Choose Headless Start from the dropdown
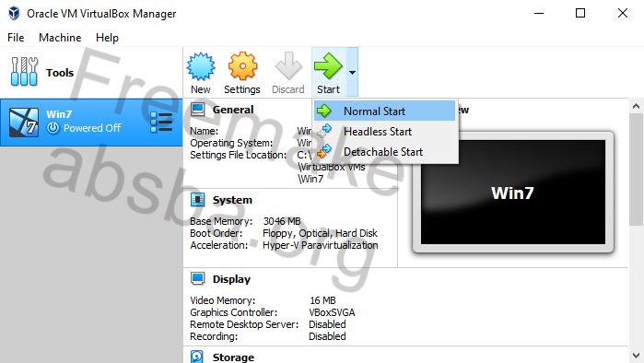The width and height of the screenshot is (644, 363). point(385,132)
